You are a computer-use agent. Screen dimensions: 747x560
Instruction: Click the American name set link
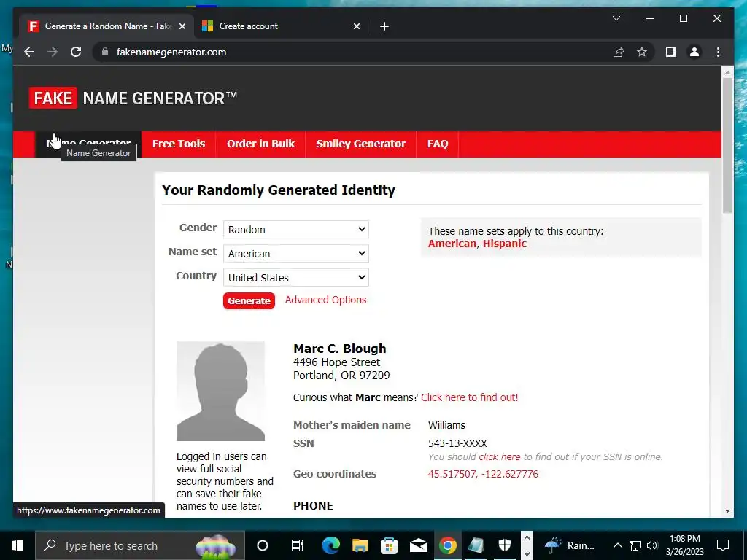click(452, 244)
